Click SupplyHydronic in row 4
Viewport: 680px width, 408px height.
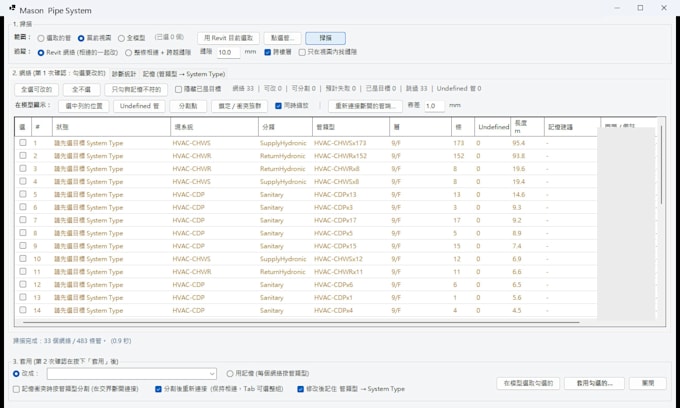(x=283, y=182)
